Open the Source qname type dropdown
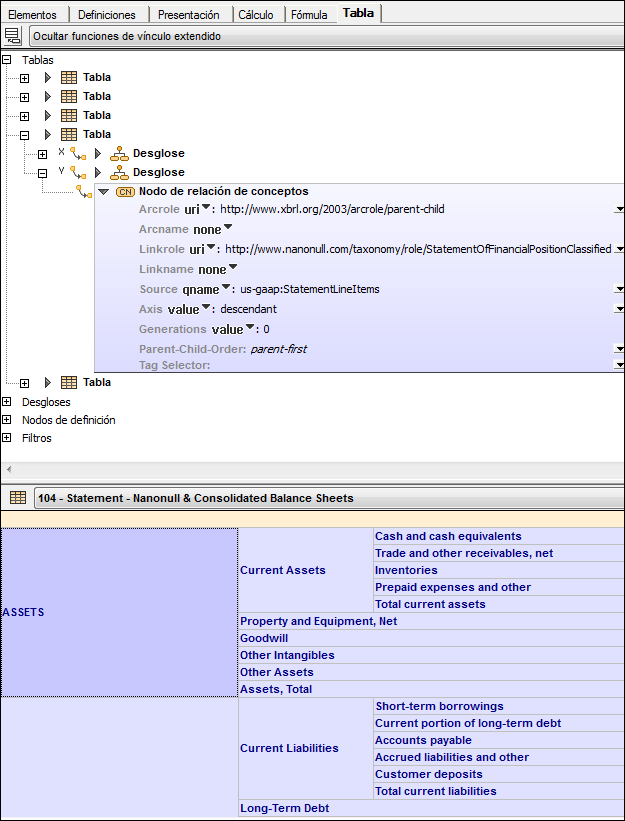The image size is (625, 821). coord(227,288)
